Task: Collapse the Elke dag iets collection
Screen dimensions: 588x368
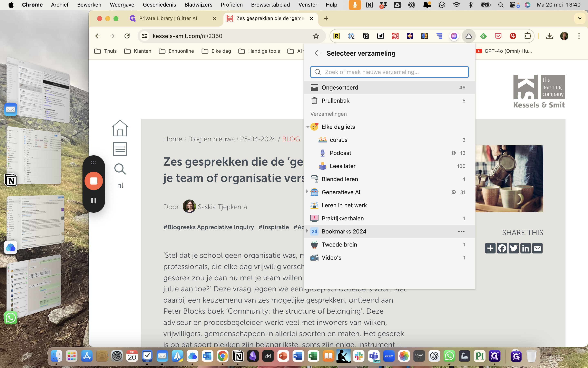Action: click(308, 127)
